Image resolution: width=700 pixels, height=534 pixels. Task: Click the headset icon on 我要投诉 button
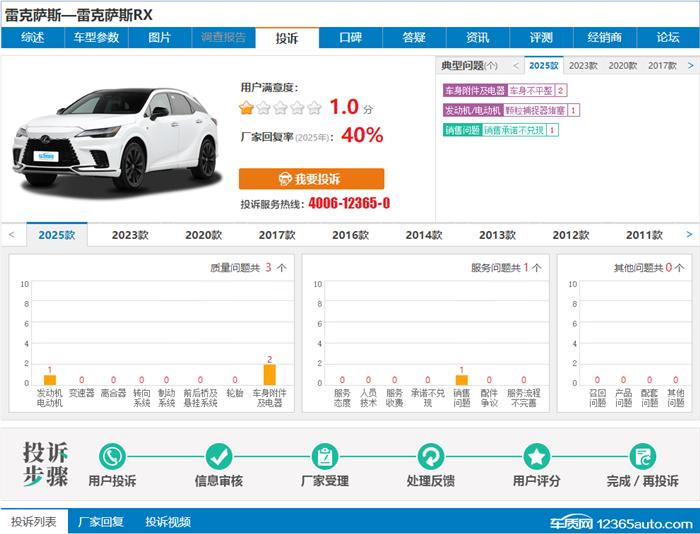coord(285,179)
